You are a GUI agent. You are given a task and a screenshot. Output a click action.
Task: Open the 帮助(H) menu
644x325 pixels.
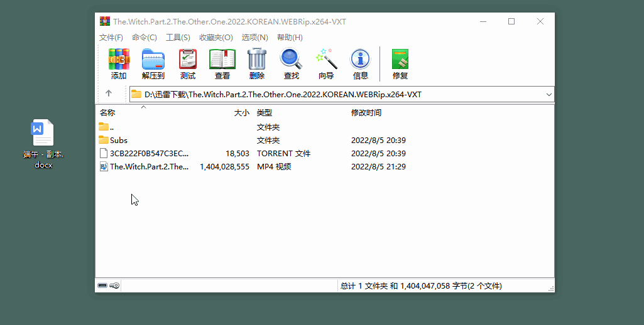pyautogui.click(x=290, y=38)
